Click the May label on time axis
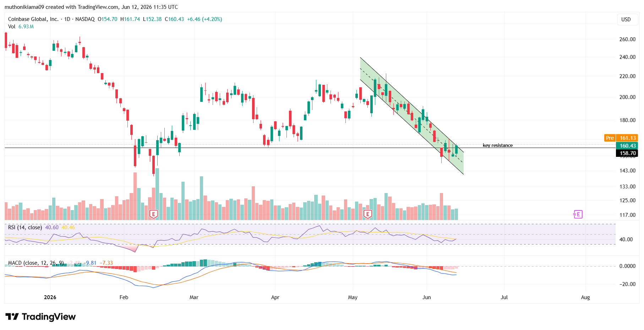The width and height of the screenshot is (644, 330). coord(353,297)
